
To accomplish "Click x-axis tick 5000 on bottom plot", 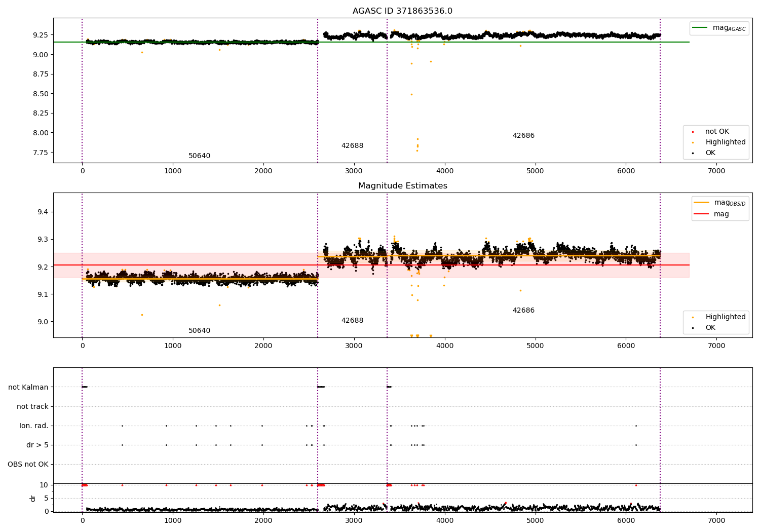I will pos(535,521).
